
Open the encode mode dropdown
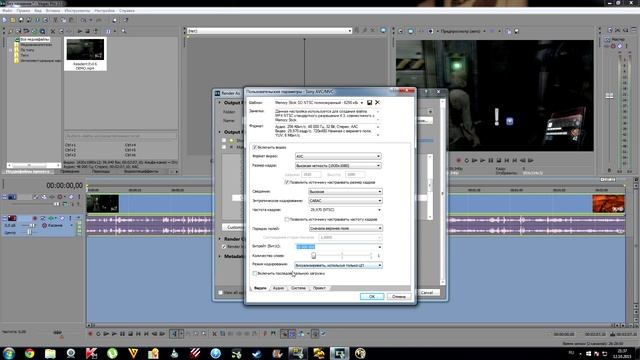coord(338,265)
